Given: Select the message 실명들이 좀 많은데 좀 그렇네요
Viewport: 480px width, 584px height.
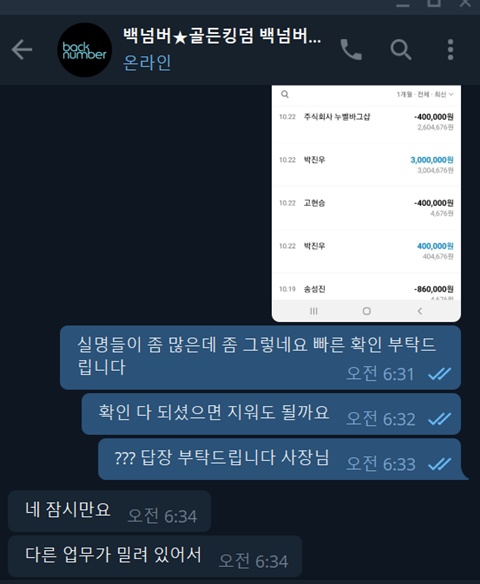Looking at the screenshot, I should pos(260,358).
